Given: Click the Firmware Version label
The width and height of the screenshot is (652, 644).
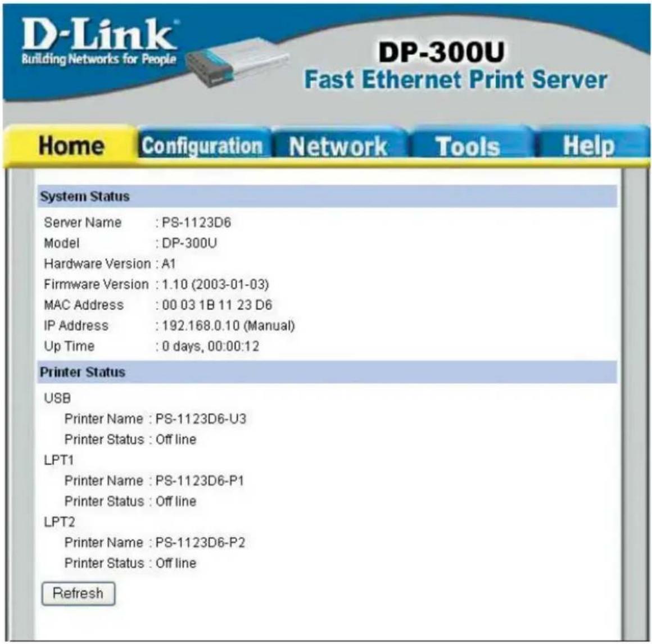Looking at the screenshot, I should (96, 284).
